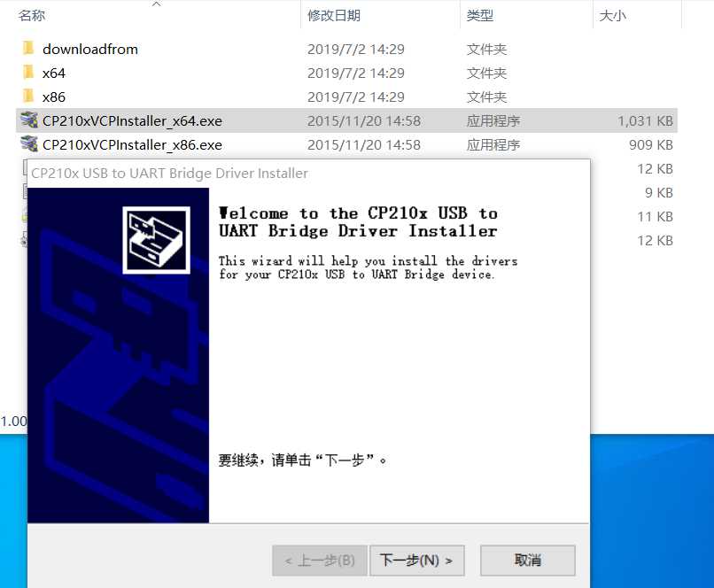Click the 9 KB size cell
This screenshot has width=714, height=588.
click(658, 193)
